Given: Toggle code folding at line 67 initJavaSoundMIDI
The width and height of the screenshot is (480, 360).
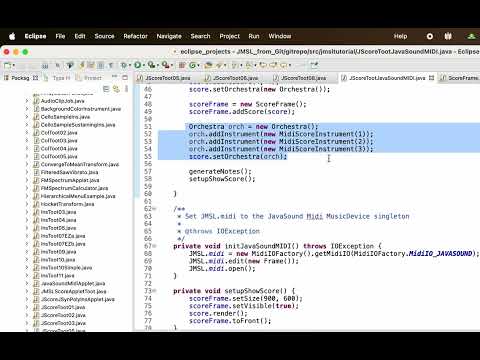Looking at the screenshot, I should point(155,246).
